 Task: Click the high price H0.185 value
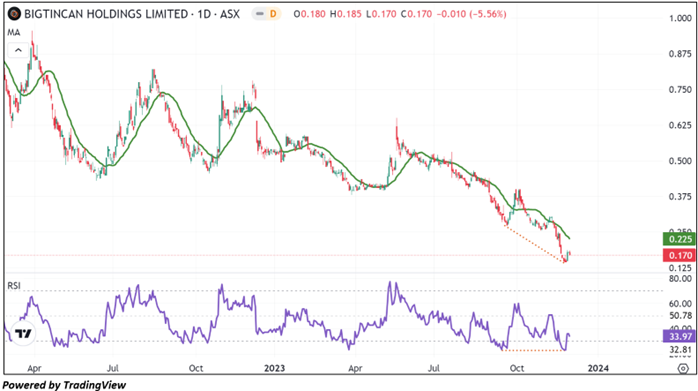345,14
